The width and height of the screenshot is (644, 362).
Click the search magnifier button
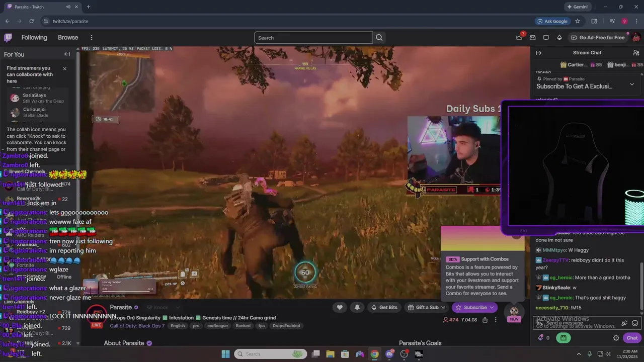(x=379, y=38)
